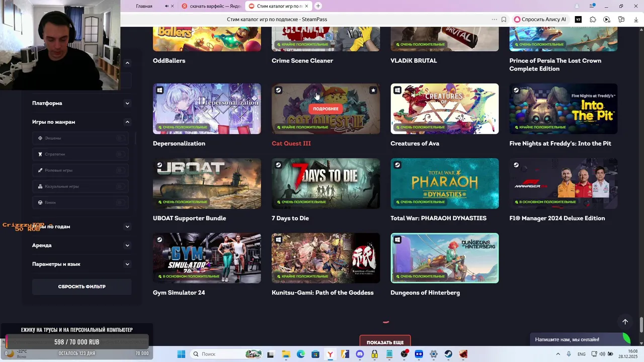
Task: Expand the Параметры и язык section
Action: point(127,264)
